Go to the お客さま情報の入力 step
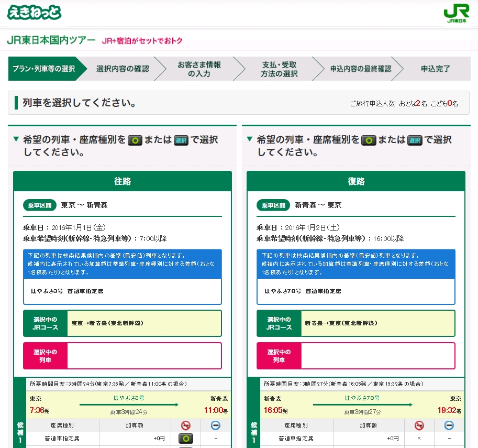This screenshot has width=478, height=448. coord(199,69)
